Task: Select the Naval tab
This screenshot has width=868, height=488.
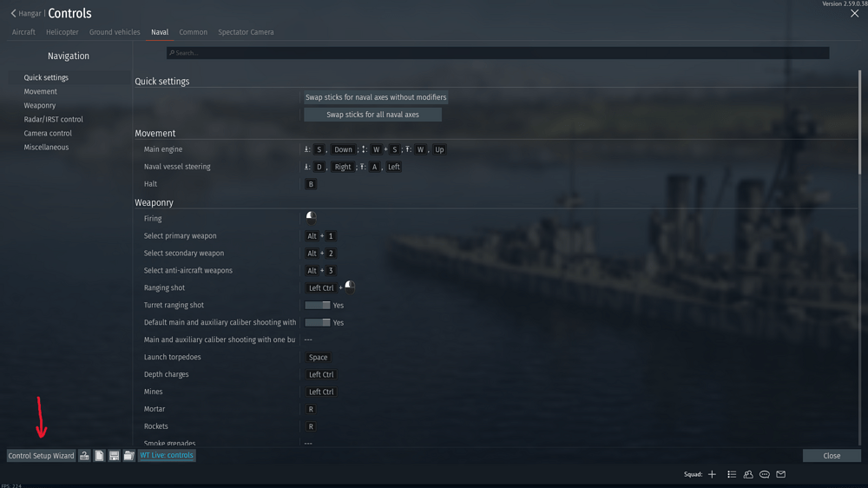Action: click(160, 32)
